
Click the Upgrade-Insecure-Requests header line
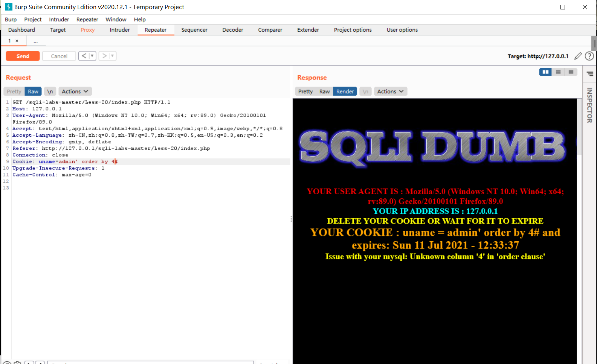click(x=58, y=168)
